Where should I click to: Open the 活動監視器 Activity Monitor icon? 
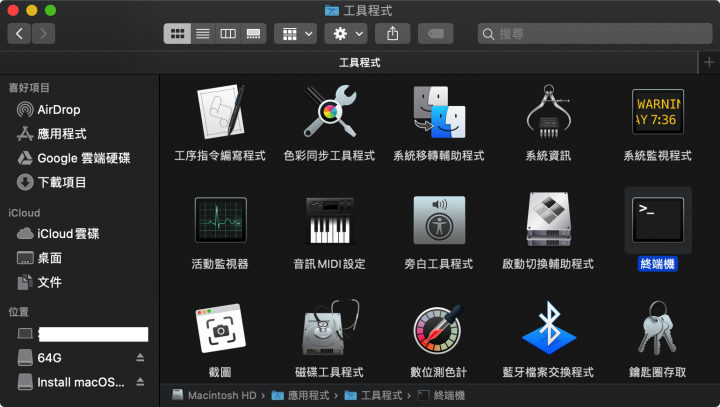tap(220, 220)
